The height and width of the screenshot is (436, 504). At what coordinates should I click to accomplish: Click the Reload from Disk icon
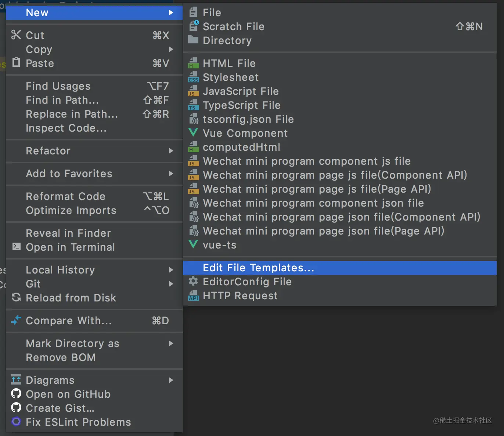point(16,297)
